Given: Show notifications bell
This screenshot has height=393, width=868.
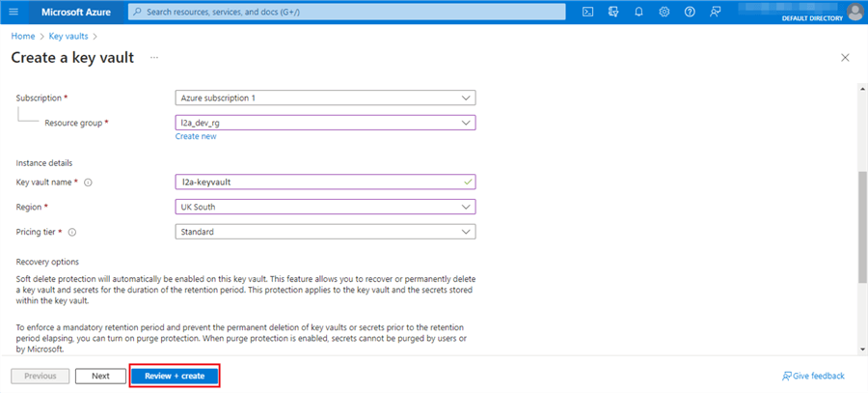Looking at the screenshot, I should pos(638,12).
